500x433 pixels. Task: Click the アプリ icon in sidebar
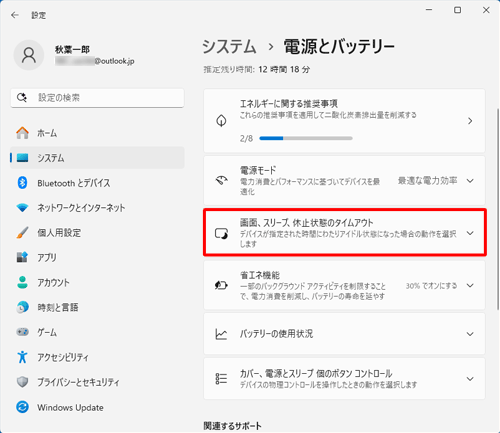(22, 257)
